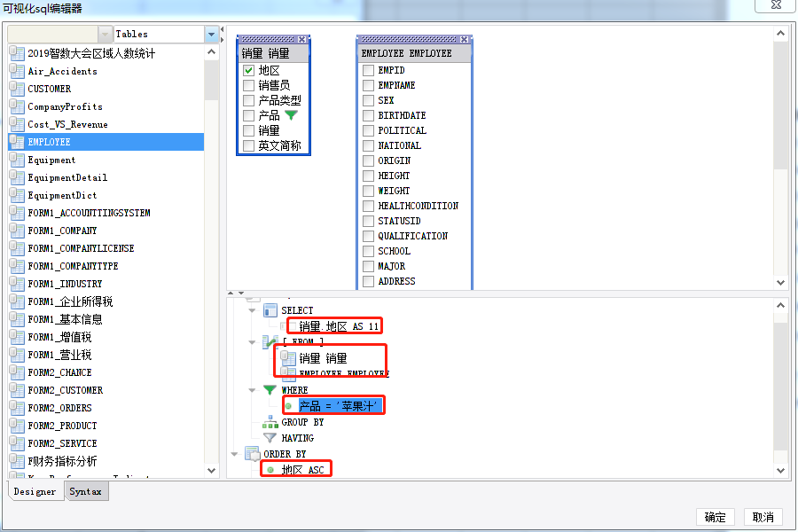Viewport: 798px width, 532px height.
Task: Close the 可视化sql编辑器 dialog
Action: coord(776,4)
